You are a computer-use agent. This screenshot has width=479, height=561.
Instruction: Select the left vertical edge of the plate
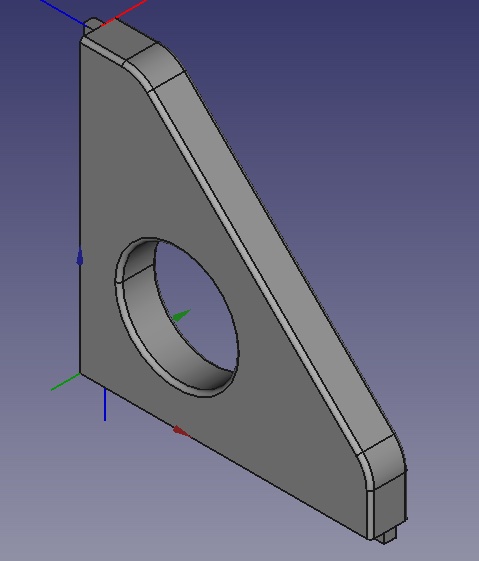pyautogui.click(x=79, y=208)
